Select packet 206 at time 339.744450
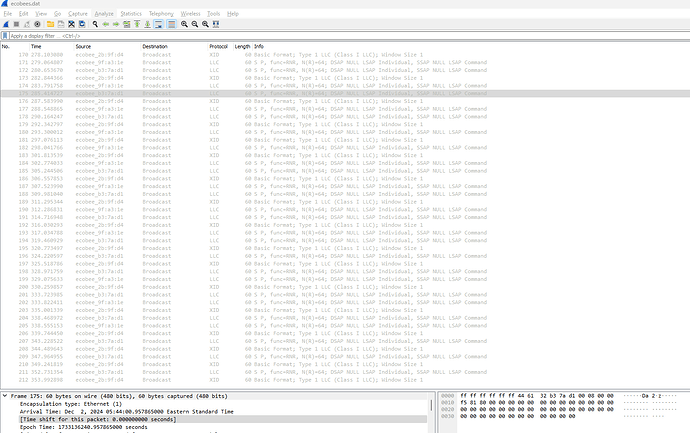The image size is (690, 433). (345, 333)
